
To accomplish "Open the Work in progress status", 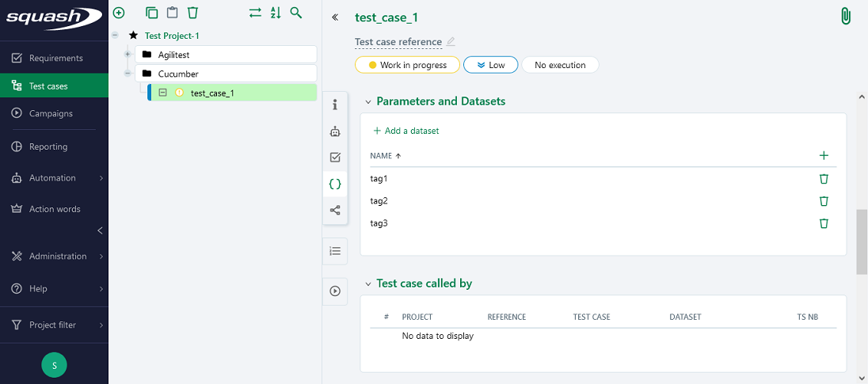I will click(407, 65).
